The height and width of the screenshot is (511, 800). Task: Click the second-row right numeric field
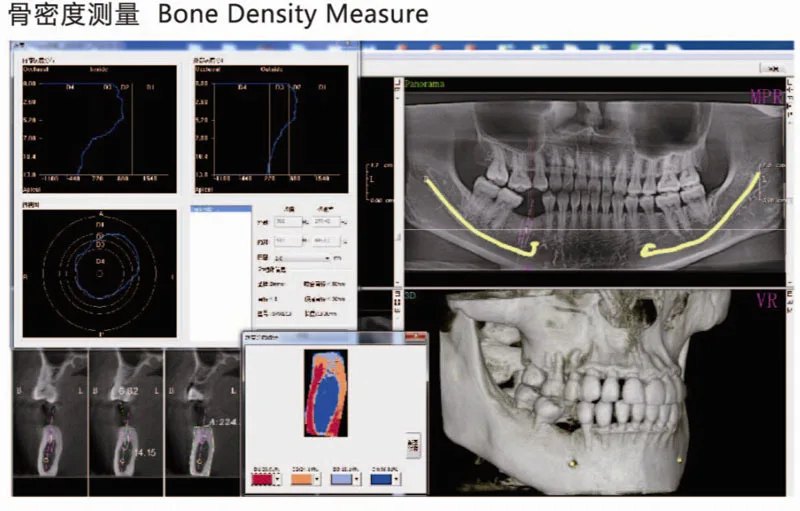(x=327, y=241)
